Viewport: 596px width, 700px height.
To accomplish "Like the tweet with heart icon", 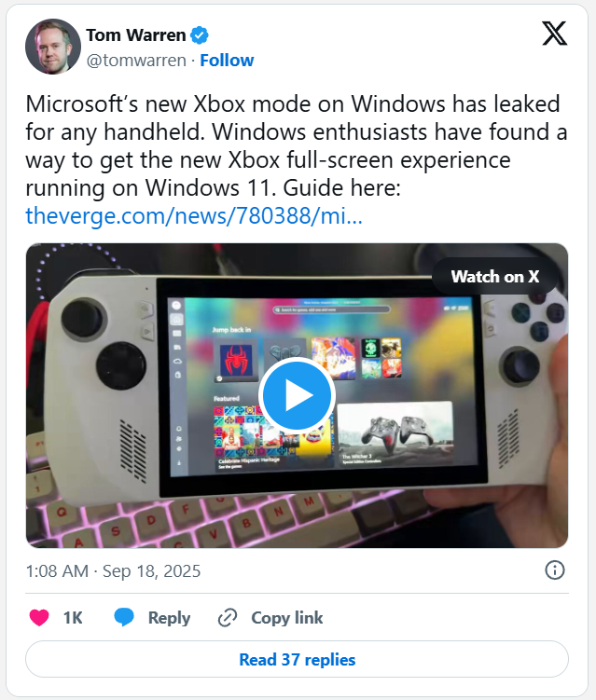I will pyautogui.click(x=39, y=618).
